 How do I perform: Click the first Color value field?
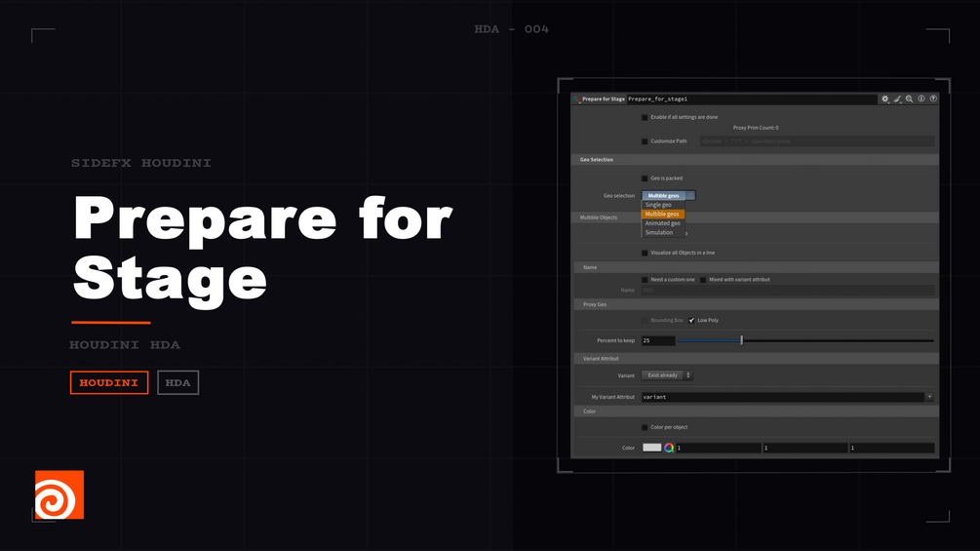tap(718, 448)
